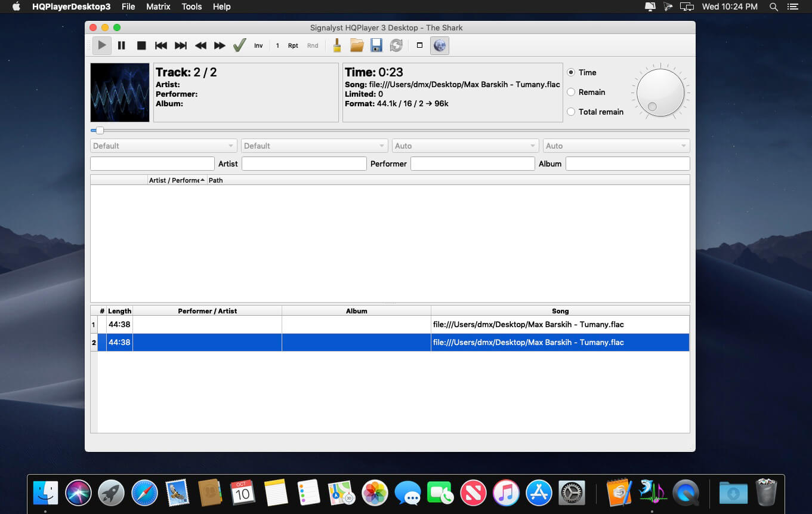
Task: Click the refresh library icon
Action: click(x=396, y=45)
